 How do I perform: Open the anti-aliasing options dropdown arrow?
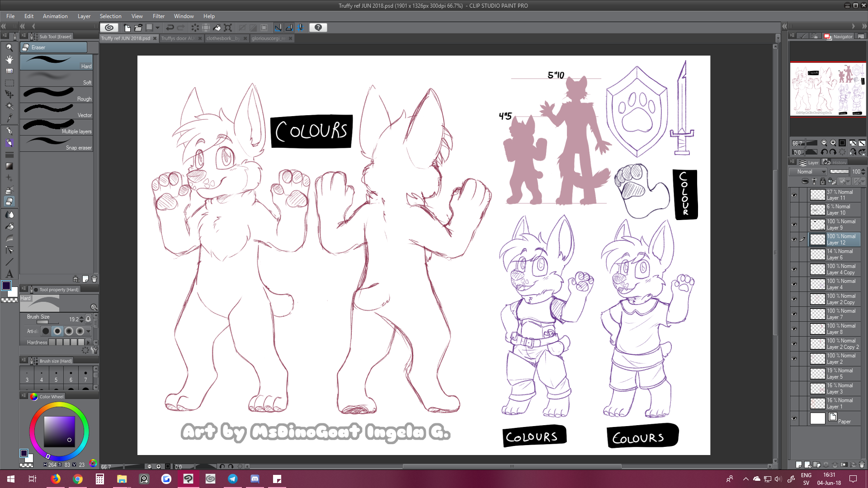89,331
